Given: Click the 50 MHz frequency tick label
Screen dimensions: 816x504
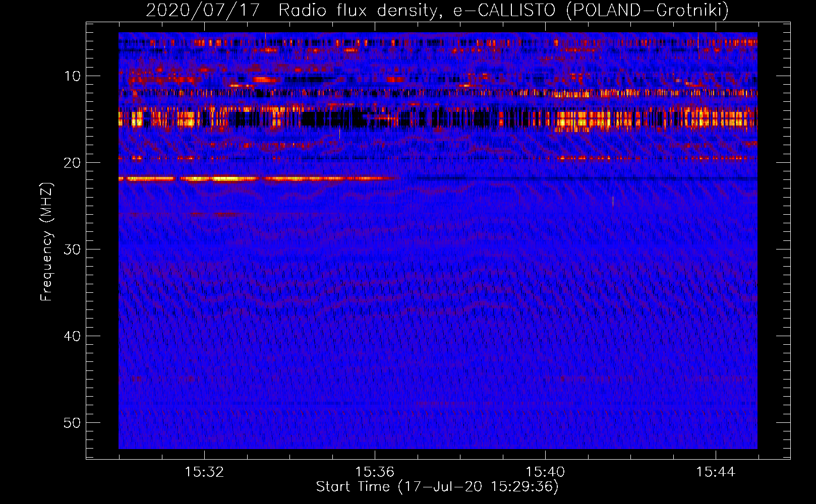Looking at the screenshot, I should (73, 423).
